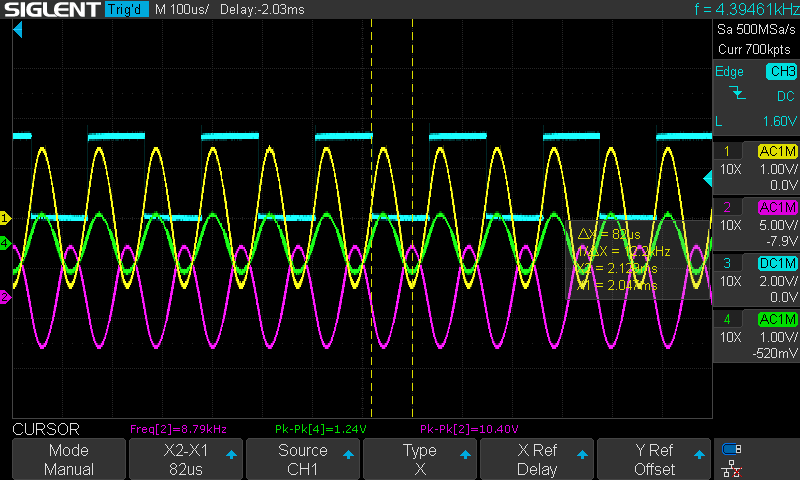Toggle channel 1 yellow AC1M coupling badge
The width and height of the screenshot is (800, 480).
coord(777,152)
